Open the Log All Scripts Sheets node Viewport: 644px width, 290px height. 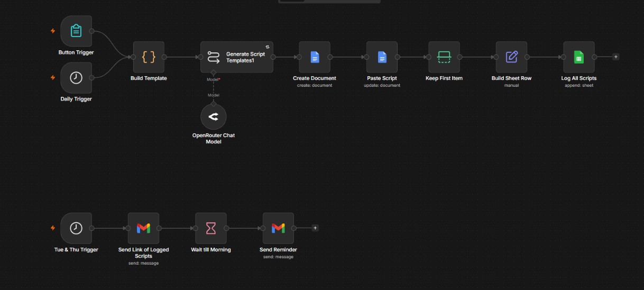click(578, 57)
